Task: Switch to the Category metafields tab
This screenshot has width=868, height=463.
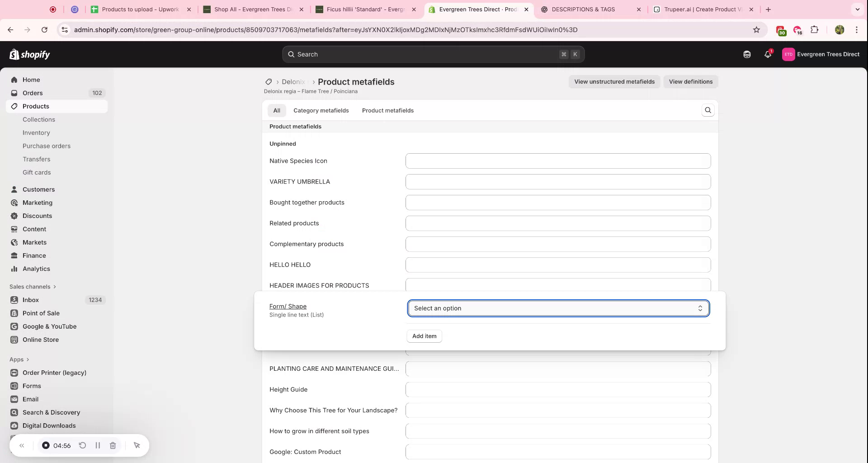Action: pyautogui.click(x=321, y=110)
